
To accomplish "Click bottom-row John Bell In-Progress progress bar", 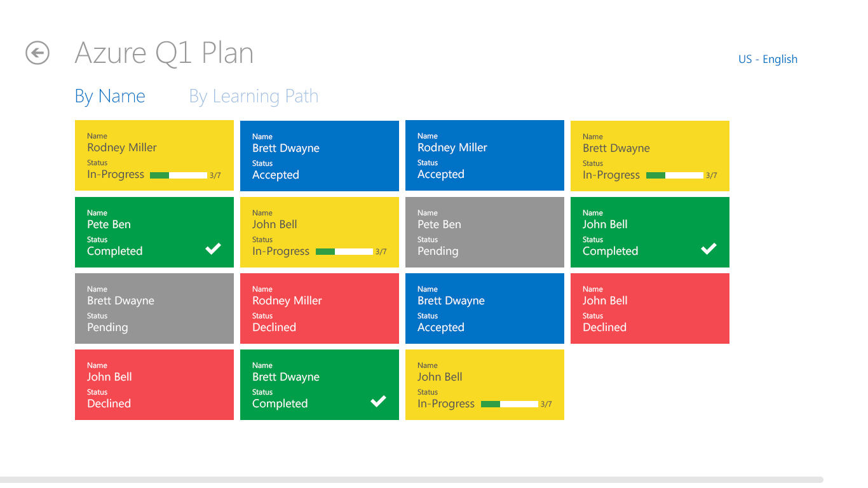I will tap(510, 404).
